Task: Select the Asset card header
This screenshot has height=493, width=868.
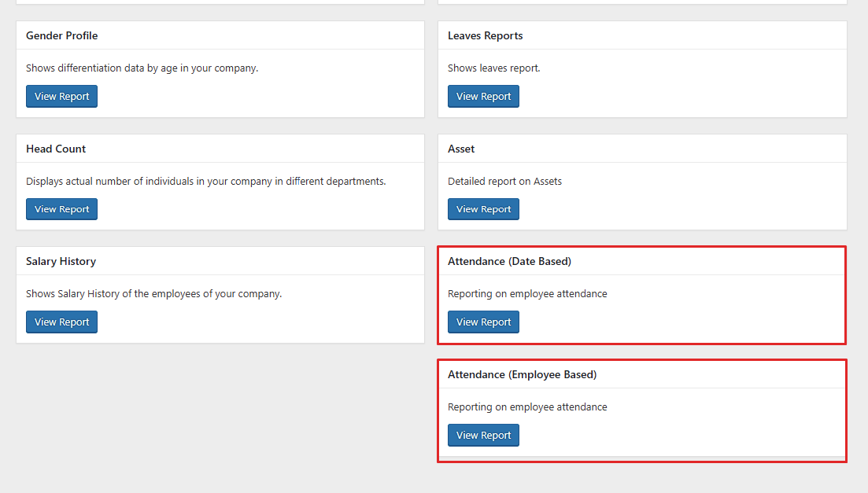Action: 461,149
